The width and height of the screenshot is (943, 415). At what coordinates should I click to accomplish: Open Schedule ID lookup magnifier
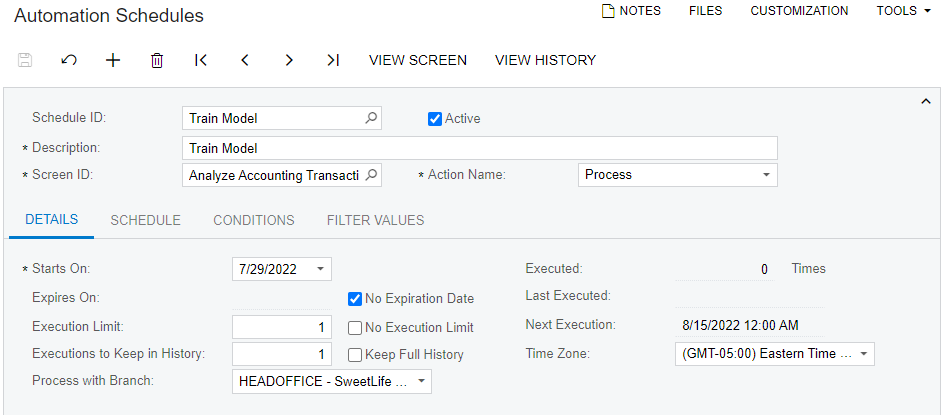pos(371,118)
